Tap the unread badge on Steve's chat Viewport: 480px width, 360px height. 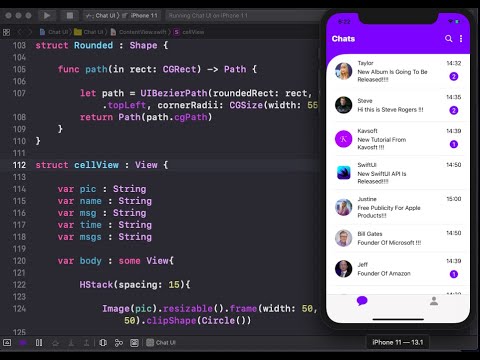point(453,110)
